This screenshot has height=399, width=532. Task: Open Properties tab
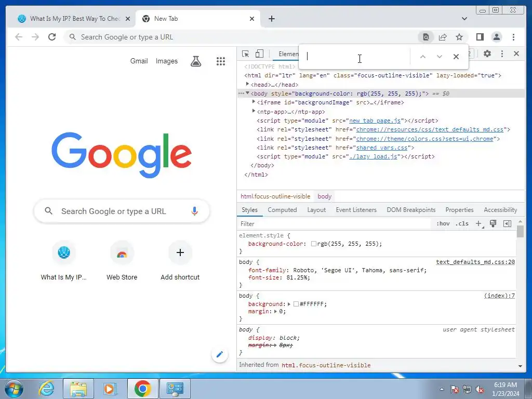[x=459, y=210]
